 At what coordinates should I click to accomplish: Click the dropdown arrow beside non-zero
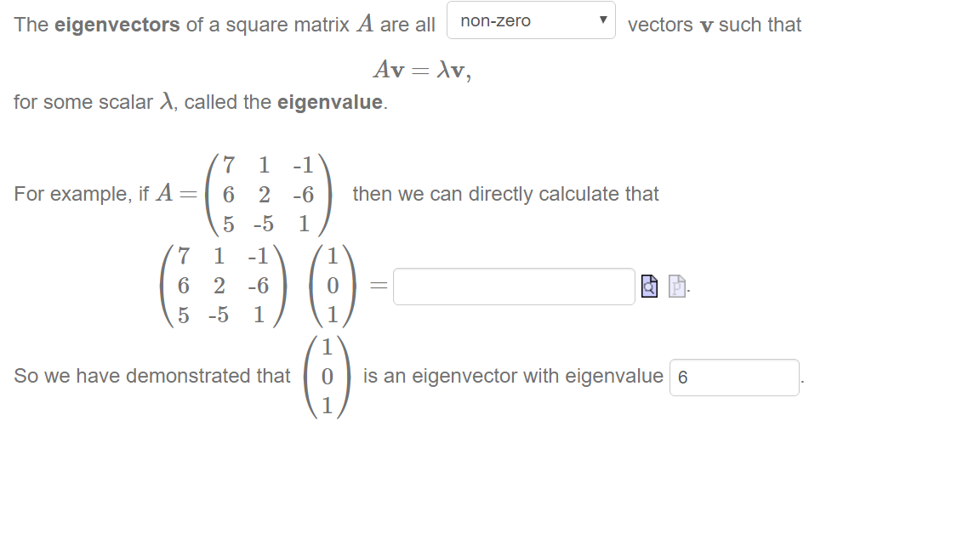coord(602,20)
